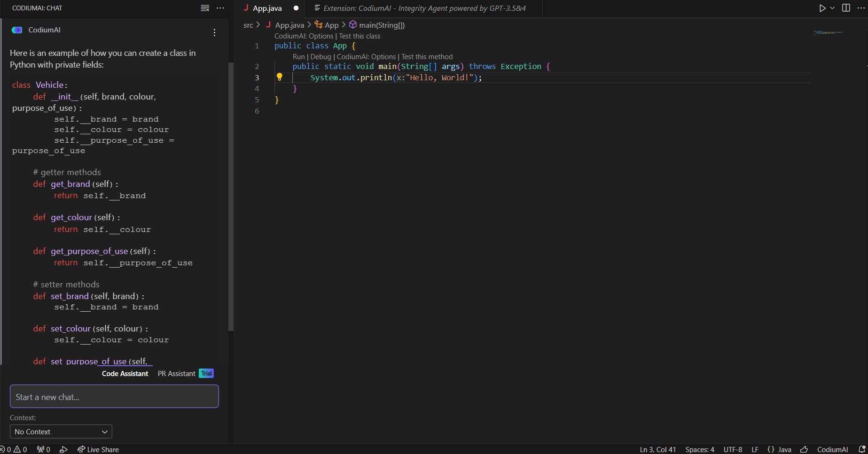Click '# getter methods' comment in chat
This screenshot has width=868, height=454.
coord(67,172)
